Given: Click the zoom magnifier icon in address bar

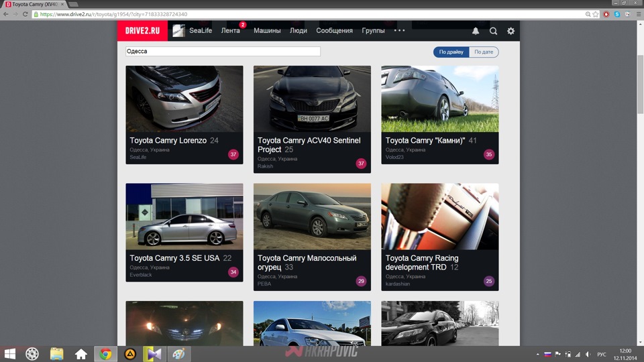Looking at the screenshot, I should (x=588, y=14).
